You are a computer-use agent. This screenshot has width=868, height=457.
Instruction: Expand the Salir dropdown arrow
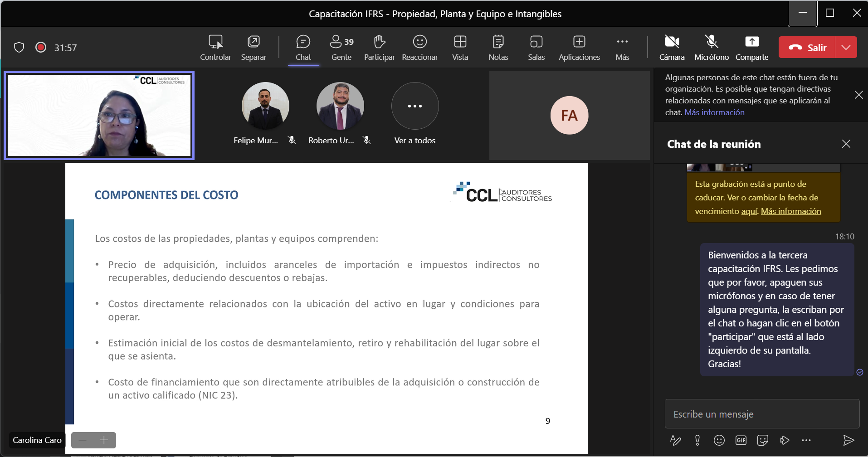coord(846,47)
